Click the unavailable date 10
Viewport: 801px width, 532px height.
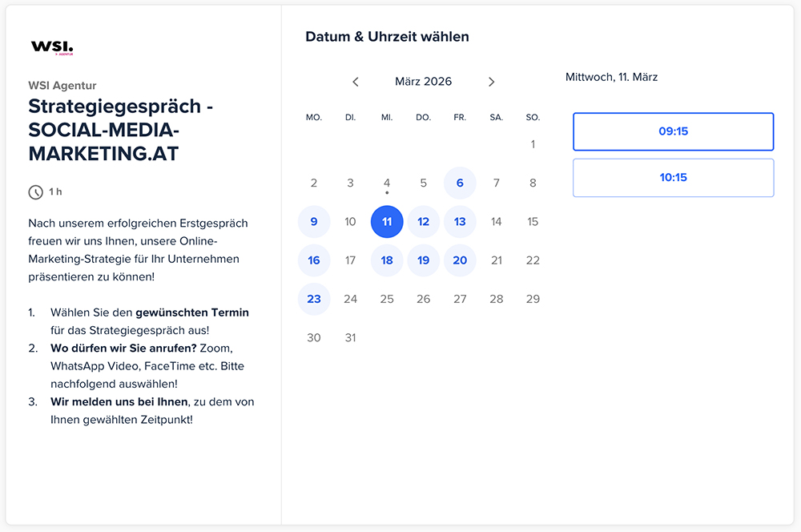click(x=351, y=222)
